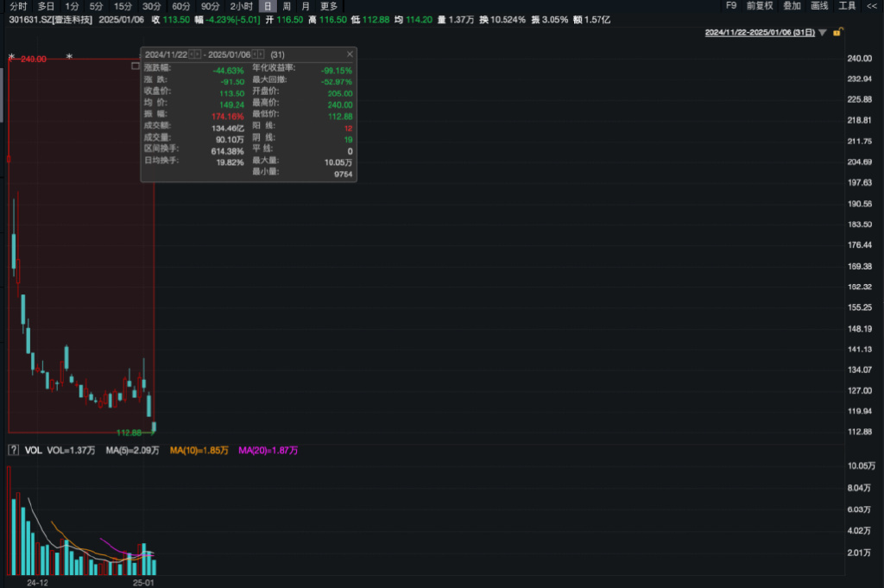
Task: Switch to the 分时 intraday tab
Action: tap(18, 6)
